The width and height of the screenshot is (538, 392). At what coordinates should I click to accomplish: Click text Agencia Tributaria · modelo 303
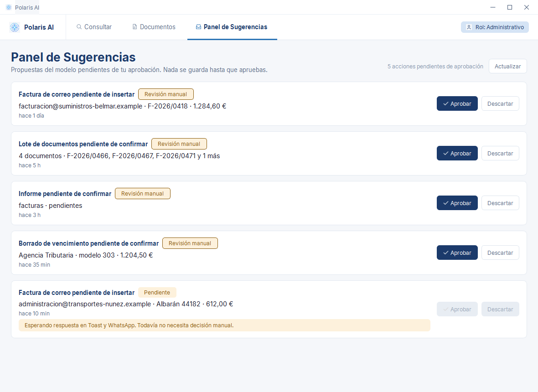pos(86,256)
